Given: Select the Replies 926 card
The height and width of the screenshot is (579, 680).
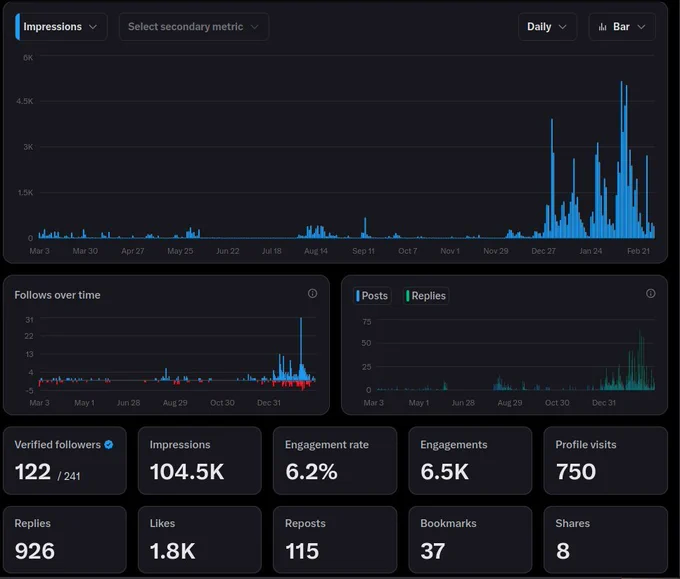Looking at the screenshot, I should tap(65, 540).
